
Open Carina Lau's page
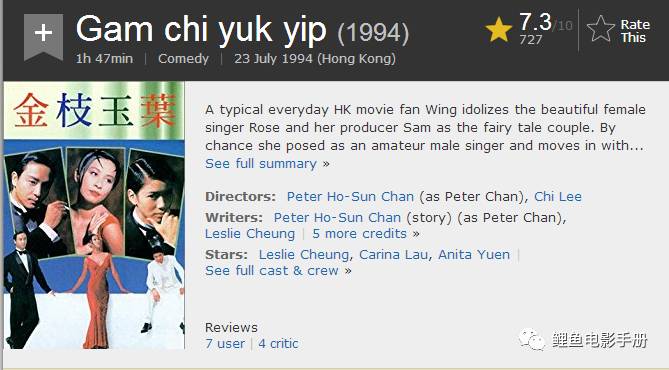point(393,254)
